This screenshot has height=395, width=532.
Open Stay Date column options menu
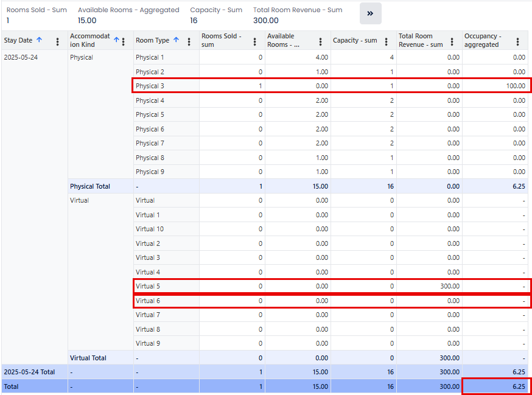point(58,41)
